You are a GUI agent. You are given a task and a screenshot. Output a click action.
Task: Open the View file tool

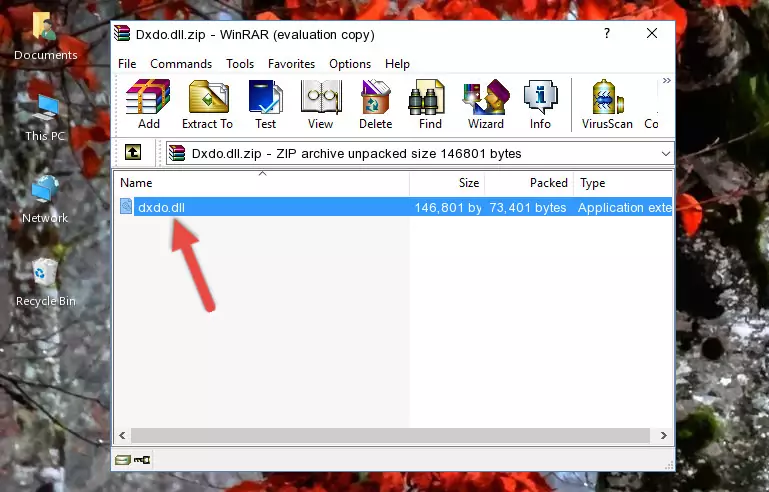[x=321, y=104]
